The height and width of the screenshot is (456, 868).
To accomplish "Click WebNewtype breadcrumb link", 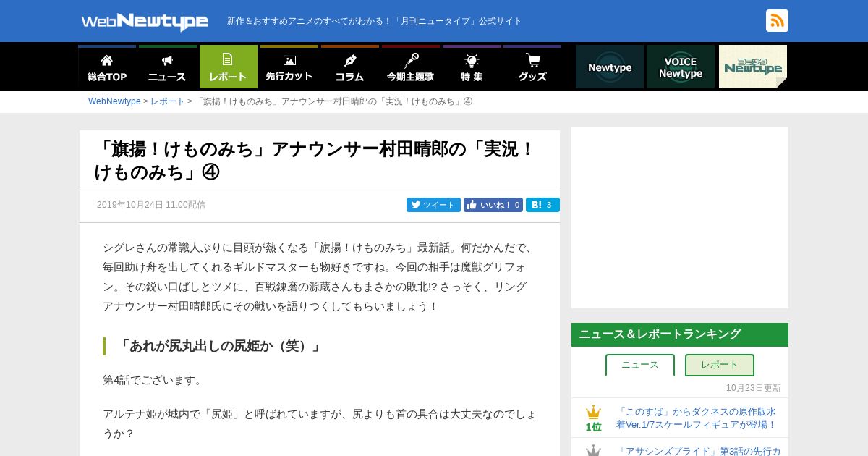I will [x=114, y=101].
